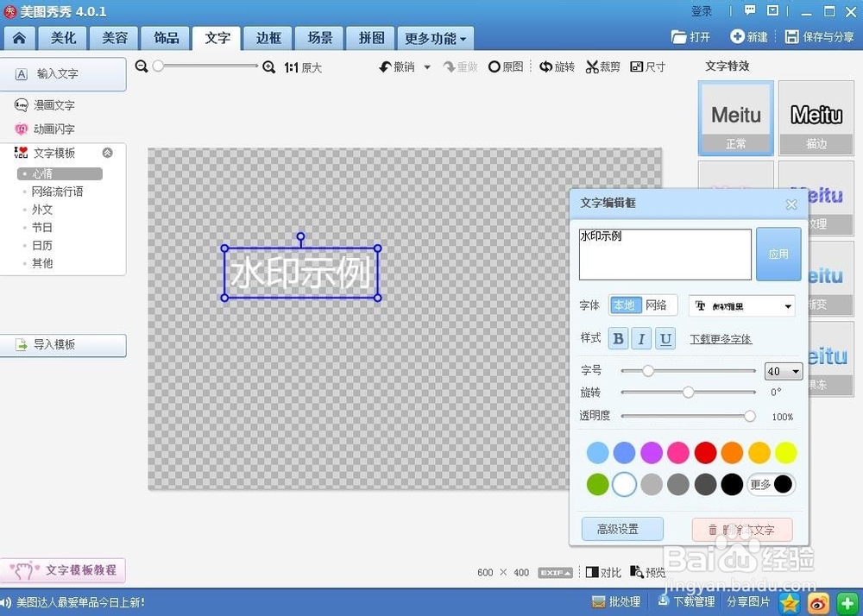Select the 网络流行语 template category
Viewport: 863px width, 616px height.
click(x=57, y=192)
